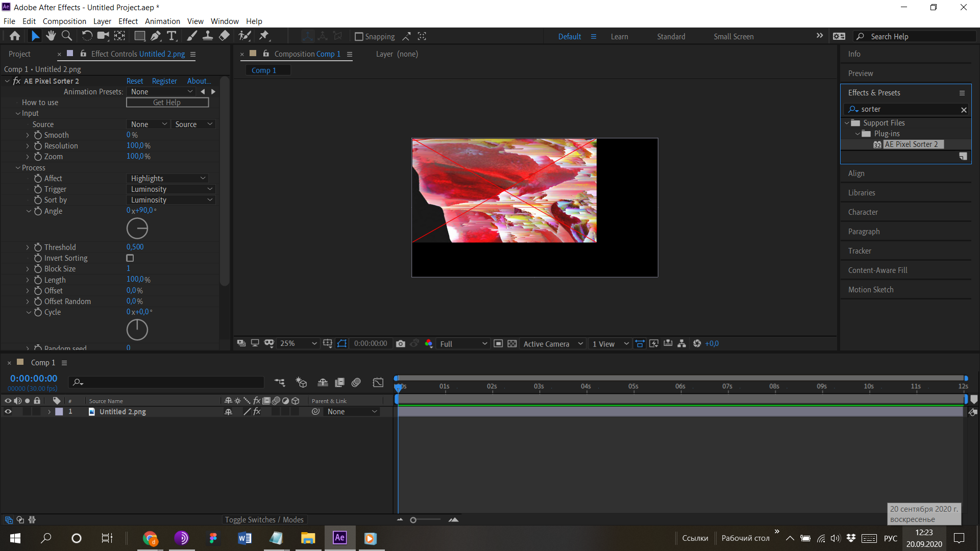Select the Roto Brush tool
The image size is (980, 551).
point(245,36)
